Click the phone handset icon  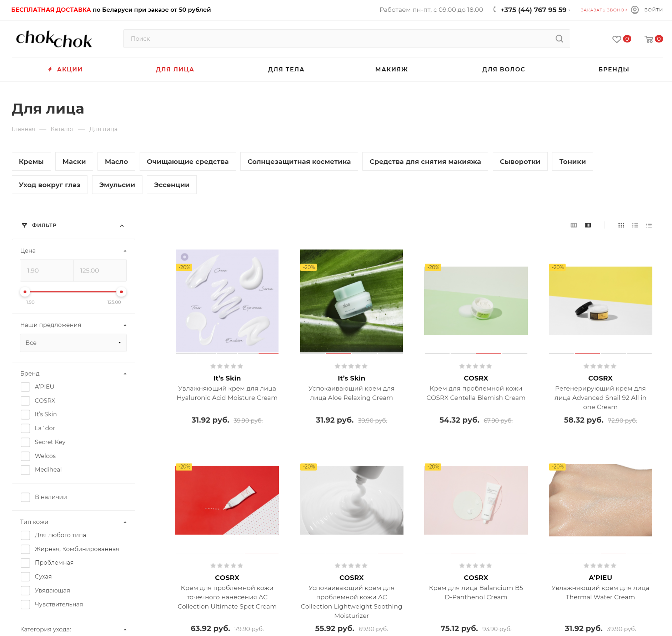[495, 10]
